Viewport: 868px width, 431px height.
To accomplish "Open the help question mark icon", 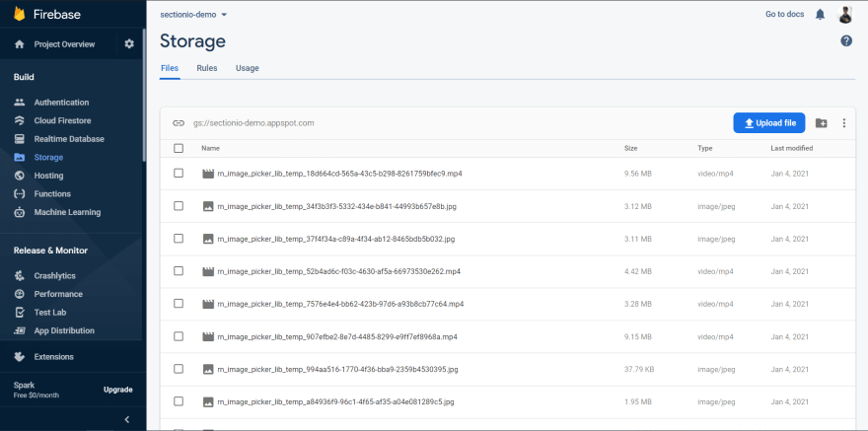I will (846, 40).
